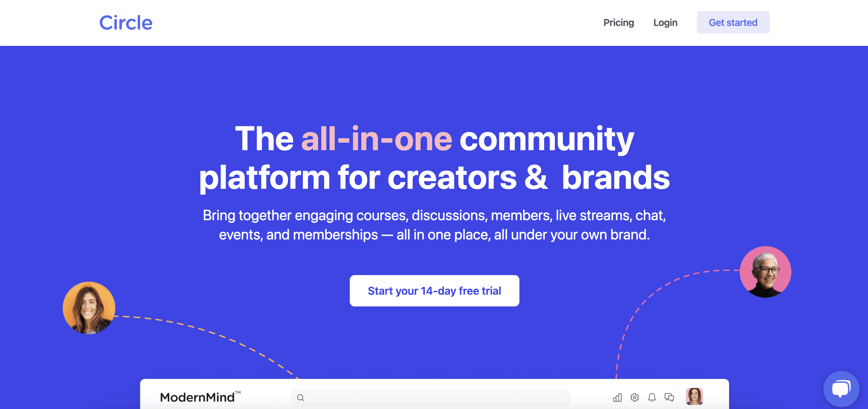Go to Login from the navigation
Screen dimensions: 868x409
[665, 23]
